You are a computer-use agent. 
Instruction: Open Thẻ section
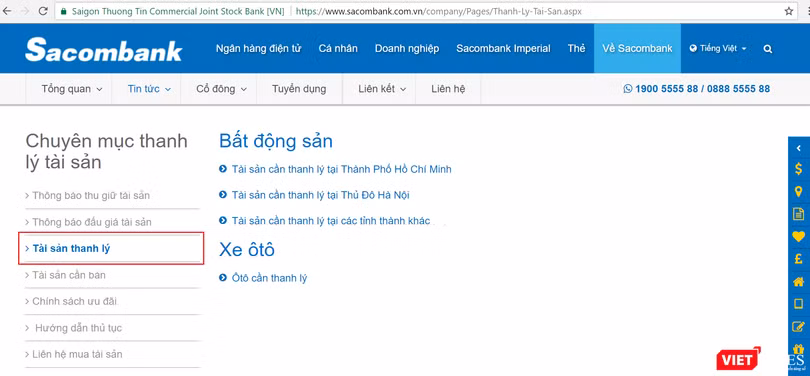point(576,49)
